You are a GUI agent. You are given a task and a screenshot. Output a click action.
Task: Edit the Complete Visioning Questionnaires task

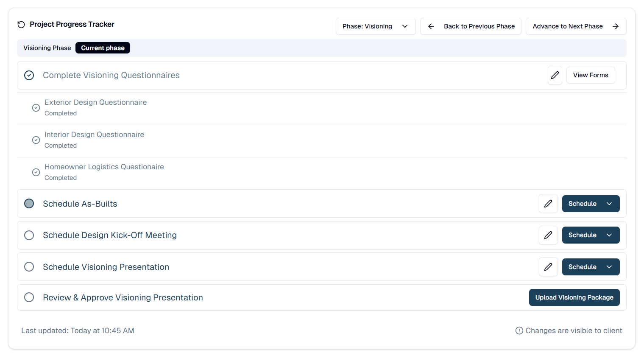coord(555,75)
